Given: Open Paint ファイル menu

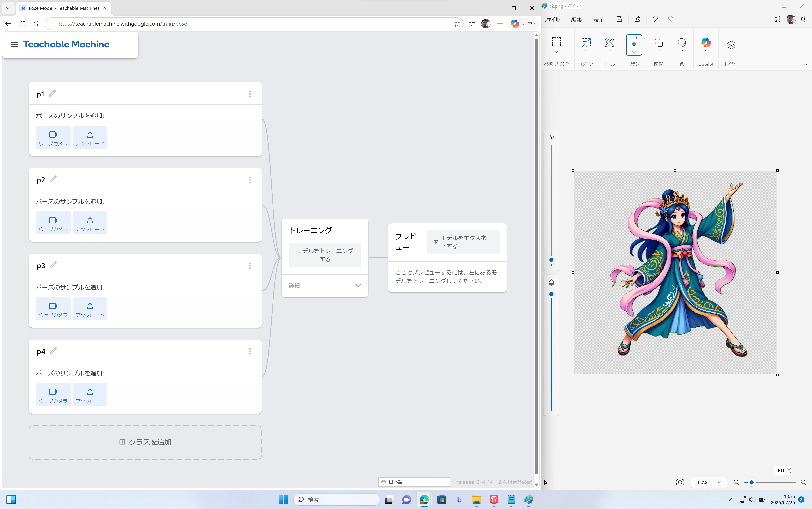Looking at the screenshot, I should tap(552, 20).
